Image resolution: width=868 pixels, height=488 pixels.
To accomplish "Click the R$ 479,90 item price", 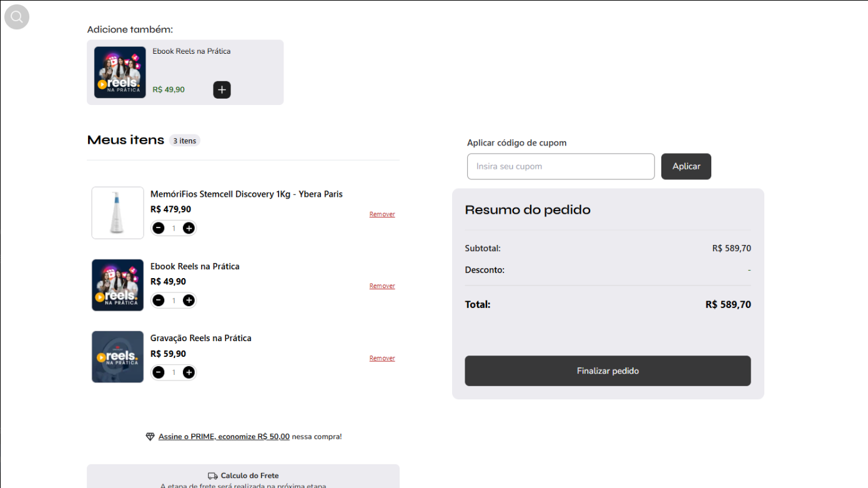I will click(x=171, y=209).
